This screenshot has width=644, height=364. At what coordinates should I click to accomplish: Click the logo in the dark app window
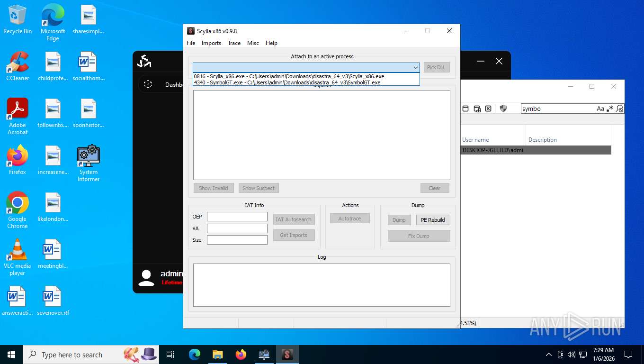pyautogui.click(x=144, y=61)
